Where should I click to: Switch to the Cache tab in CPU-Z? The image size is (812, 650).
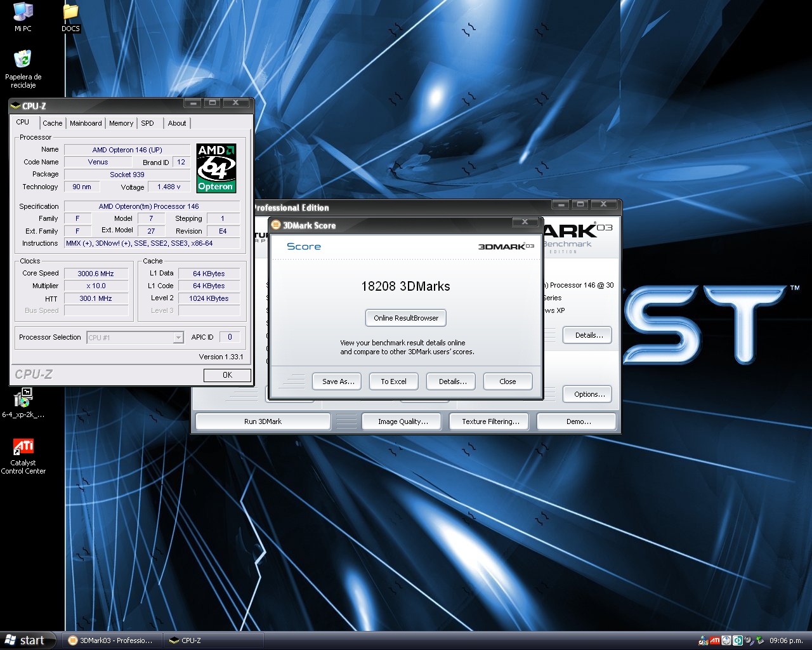pyautogui.click(x=53, y=123)
